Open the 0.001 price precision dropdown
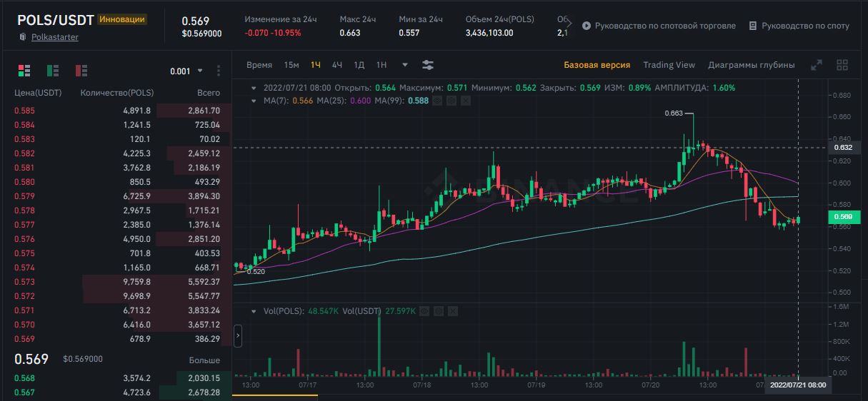 (186, 71)
